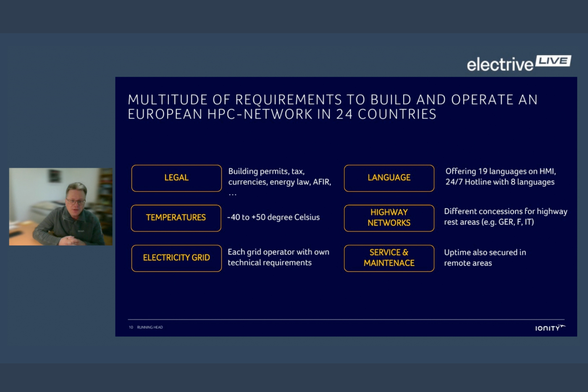Click the slide number 10
Viewport: 588px width, 392px height.
131,327
